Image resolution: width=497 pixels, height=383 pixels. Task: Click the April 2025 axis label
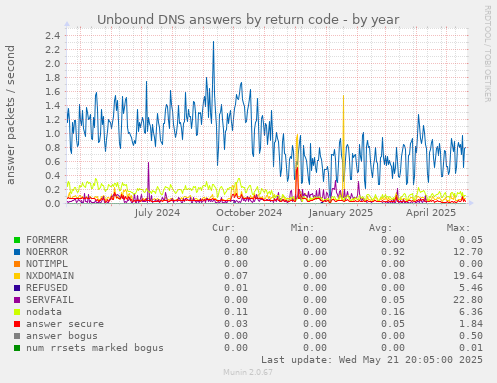431,213
